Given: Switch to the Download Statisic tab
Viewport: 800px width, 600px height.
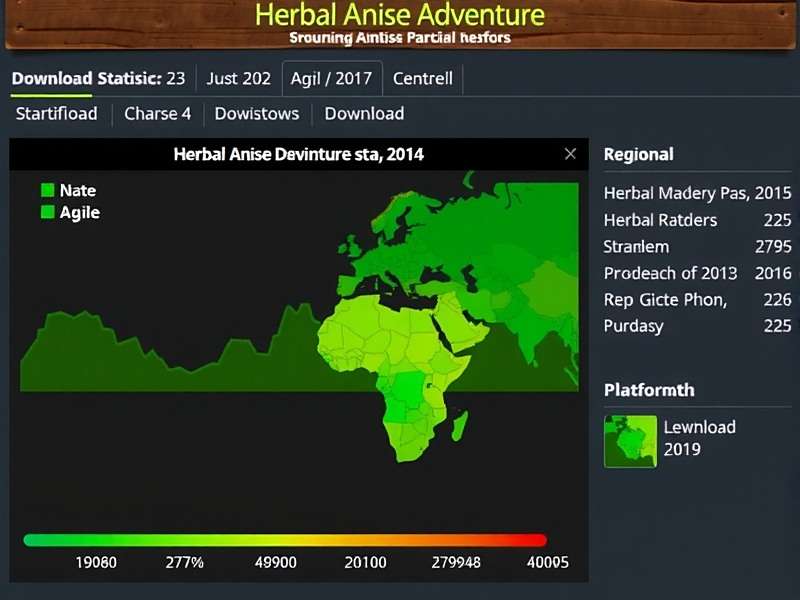Looking at the screenshot, I should coord(98,78).
